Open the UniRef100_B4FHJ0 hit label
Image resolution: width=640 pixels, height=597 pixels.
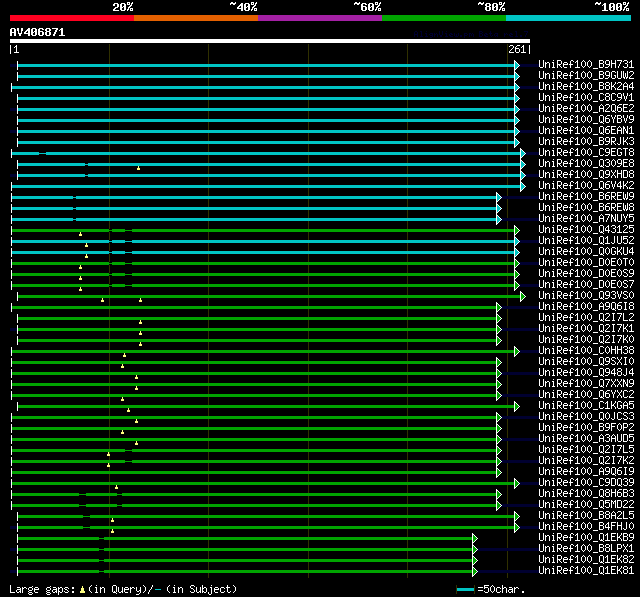(x=586, y=527)
